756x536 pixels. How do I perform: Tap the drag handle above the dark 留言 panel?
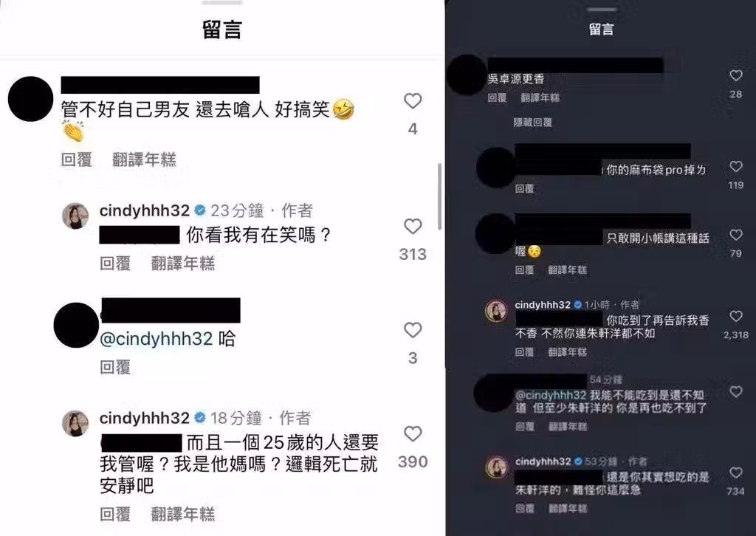point(601,9)
